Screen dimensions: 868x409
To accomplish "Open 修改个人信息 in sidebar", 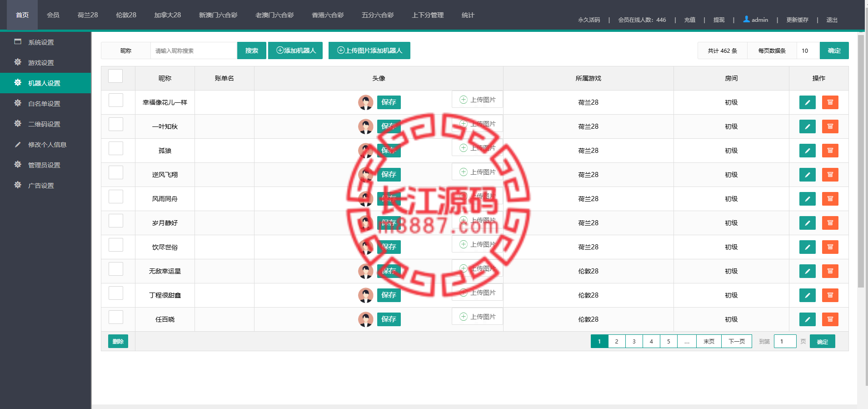I will 45,144.
